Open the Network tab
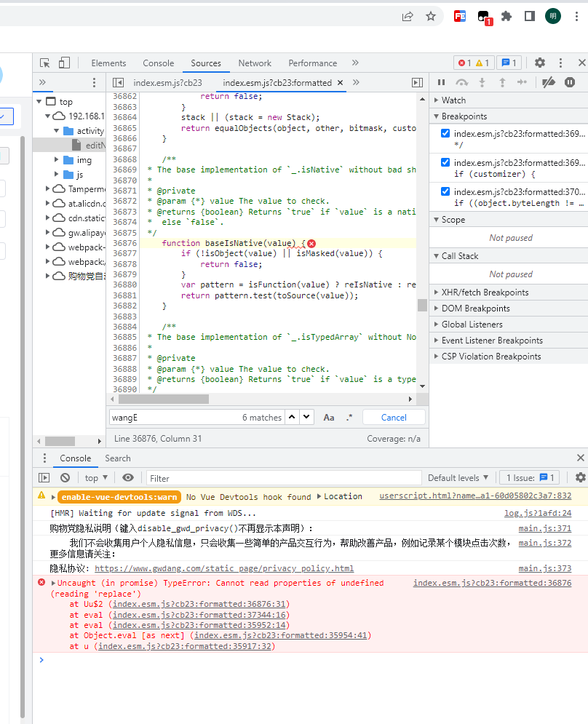588x724 pixels. click(255, 63)
